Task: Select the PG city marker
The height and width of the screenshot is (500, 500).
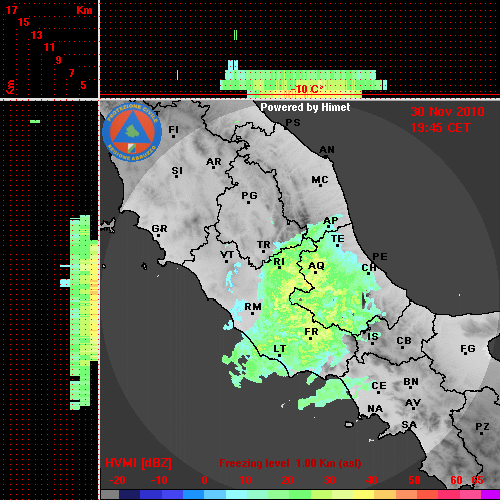Action: (x=248, y=202)
